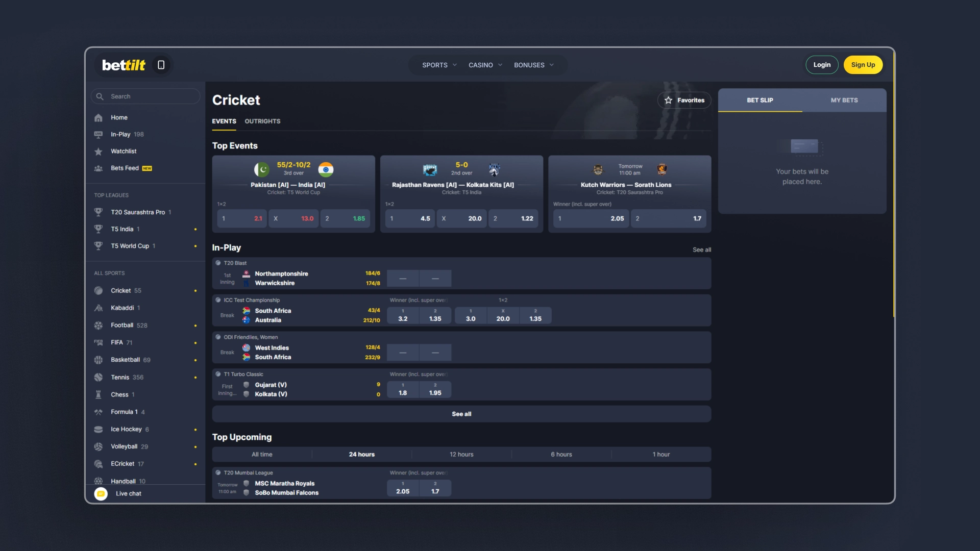Click the T20 Saurashtra Pro trophy icon
This screenshot has width=980, height=551.
pos(99,212)
